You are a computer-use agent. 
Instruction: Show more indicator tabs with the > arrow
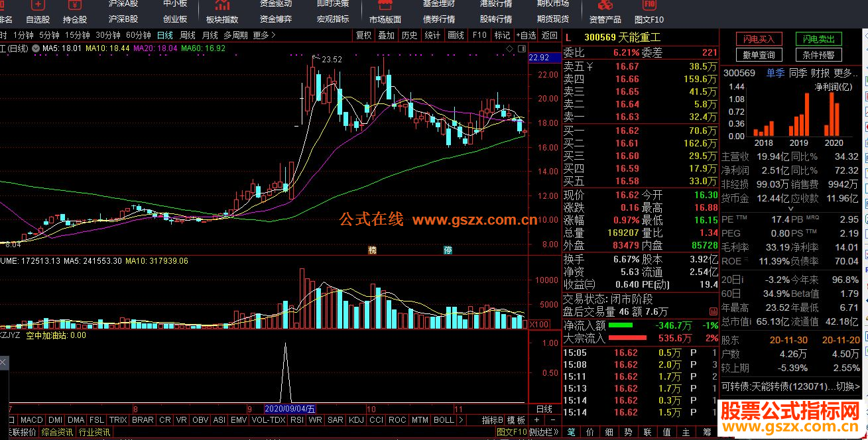(x=462, y=420)
